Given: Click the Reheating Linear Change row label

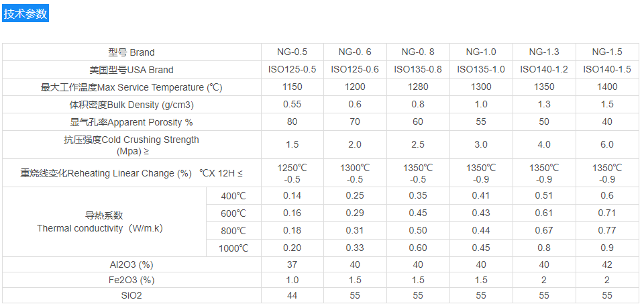Looking at the screenshot, I should pos(131,173).
